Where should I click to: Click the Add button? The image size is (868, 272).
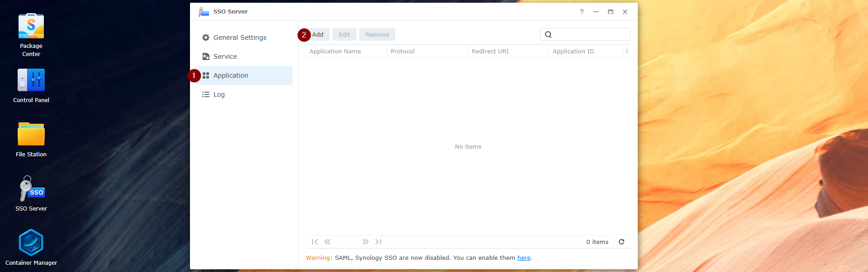coord(318,35)
